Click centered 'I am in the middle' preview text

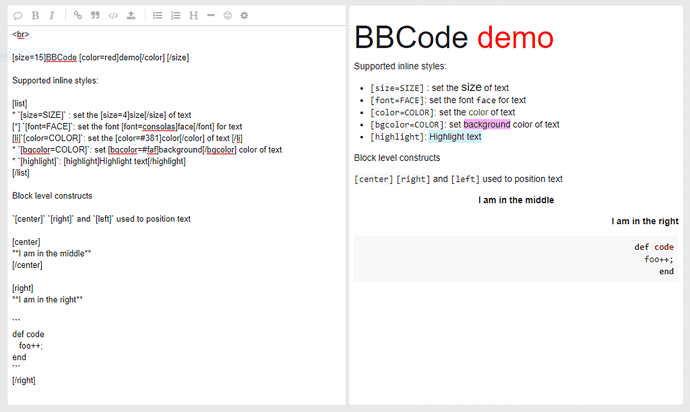(516, 200)
